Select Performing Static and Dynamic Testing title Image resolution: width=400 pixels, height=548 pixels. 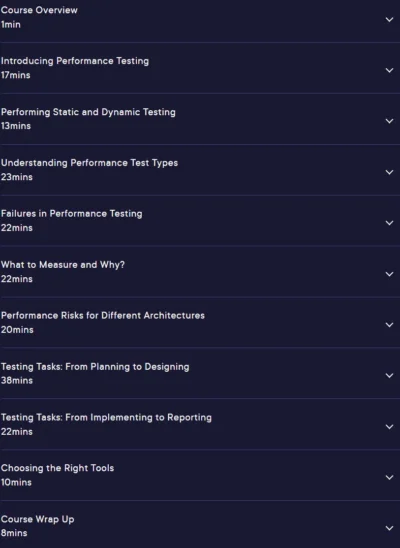tap(88, 112)
